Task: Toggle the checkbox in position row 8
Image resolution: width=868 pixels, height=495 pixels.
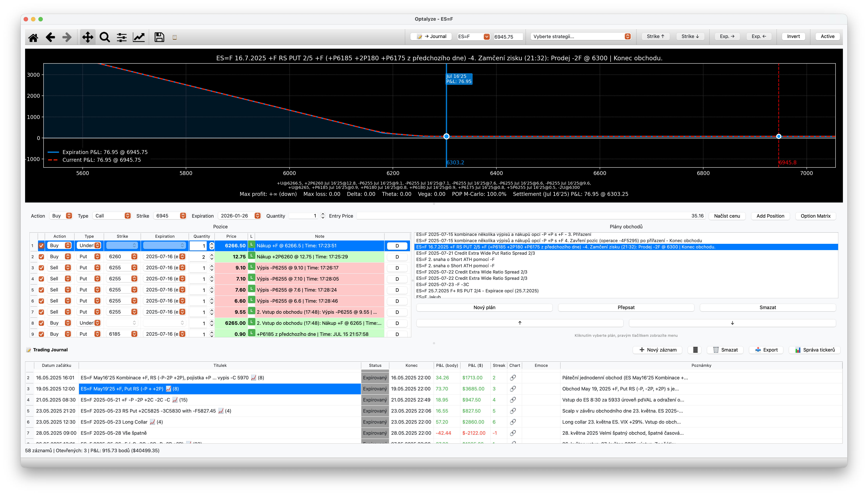Action: (42, 323)
